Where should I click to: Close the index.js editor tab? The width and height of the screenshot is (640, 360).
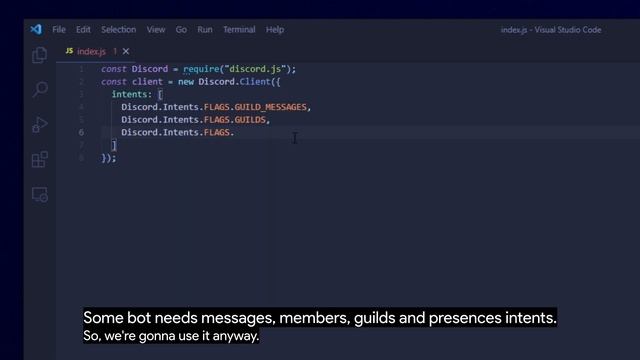(x=126, y=51)
